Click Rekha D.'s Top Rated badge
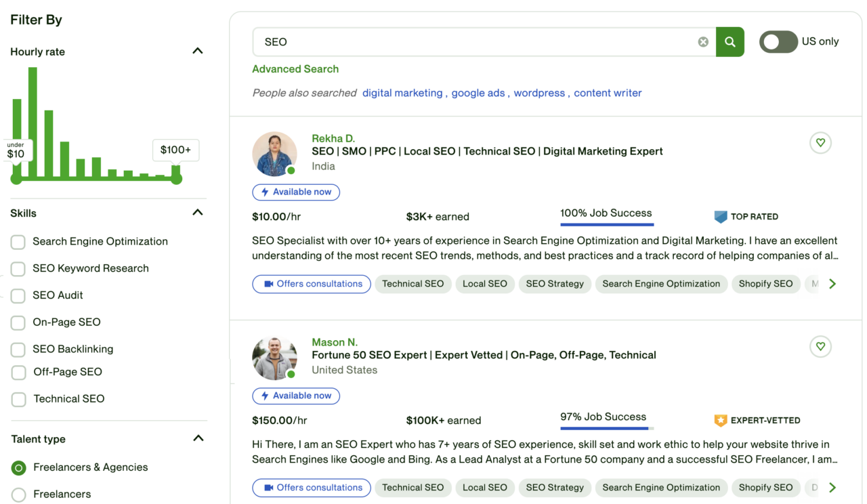This screenshot has height=504, width=867. click(746, 217)
